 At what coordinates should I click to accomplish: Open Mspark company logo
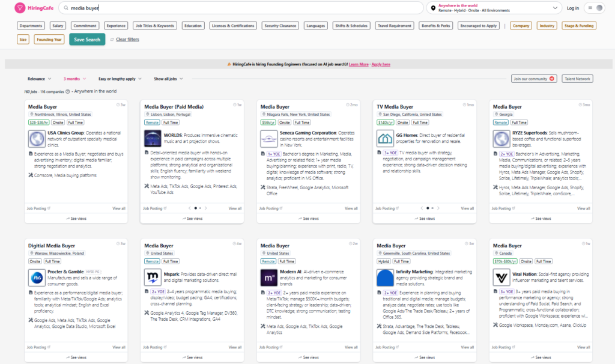point(153,278)
